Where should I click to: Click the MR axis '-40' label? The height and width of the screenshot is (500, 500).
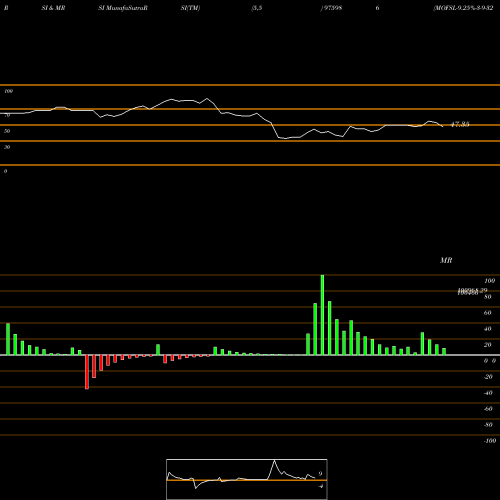[x=488, y=393]
